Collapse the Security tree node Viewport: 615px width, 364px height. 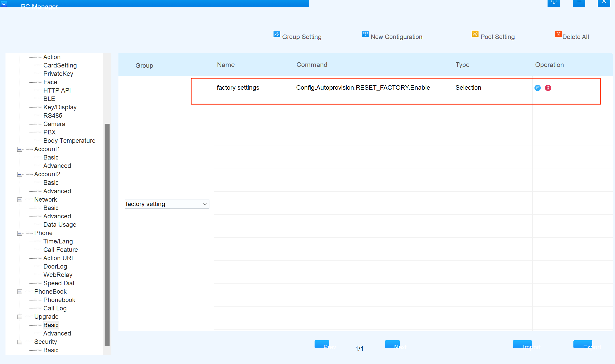tap(20, 342)
